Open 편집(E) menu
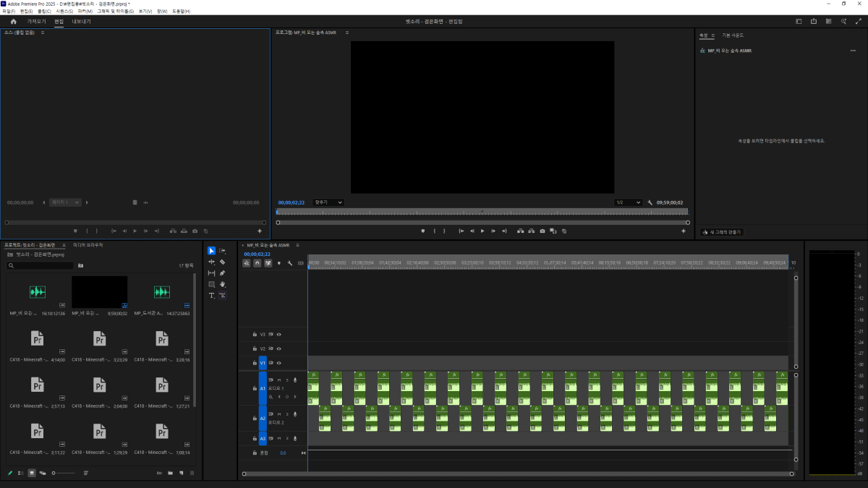 (26, 12)
